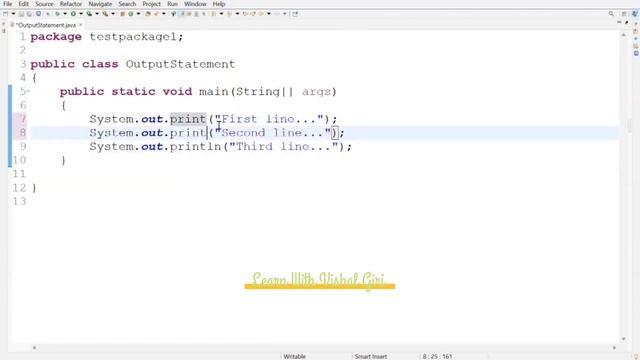Open the Run menu
The width and height of the screenshot is (640, 360).
[x=172, y=4]
